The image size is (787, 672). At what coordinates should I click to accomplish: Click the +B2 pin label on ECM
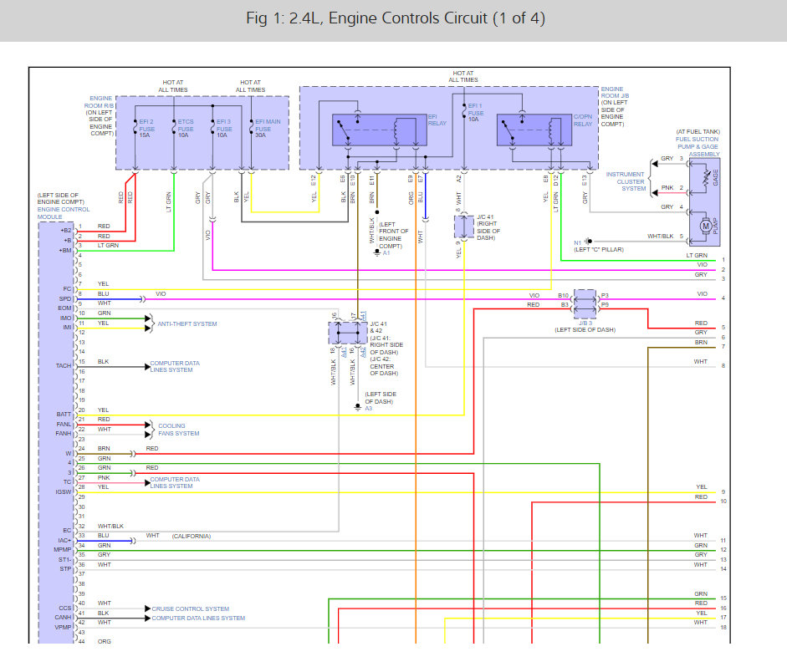point(66,231)
